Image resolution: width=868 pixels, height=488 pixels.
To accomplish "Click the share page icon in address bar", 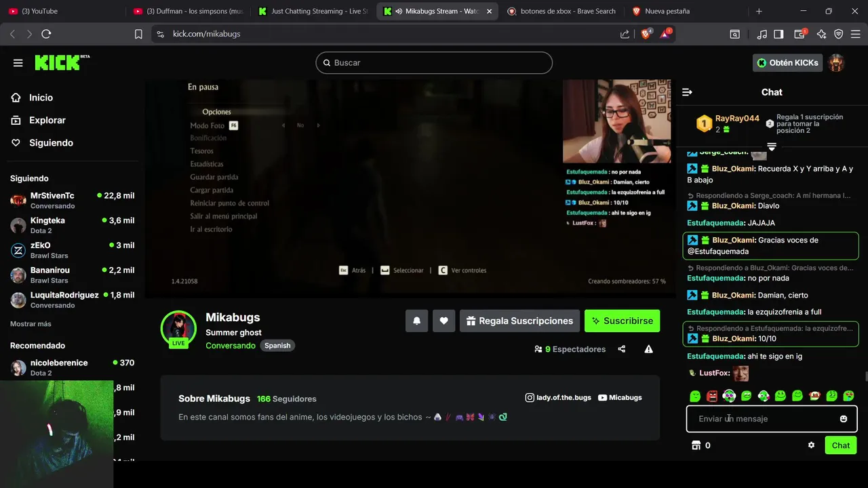I will (x=625, y=34).
